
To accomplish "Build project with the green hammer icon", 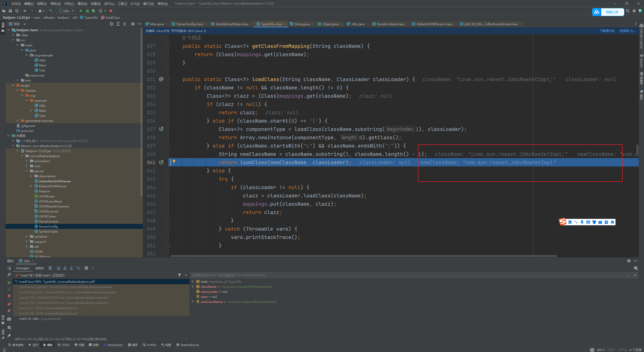I will (x=51, y=11).
